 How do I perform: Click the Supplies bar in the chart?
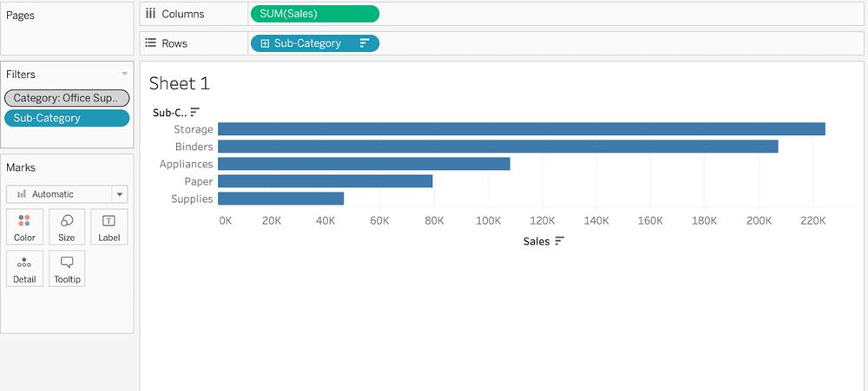280,199
